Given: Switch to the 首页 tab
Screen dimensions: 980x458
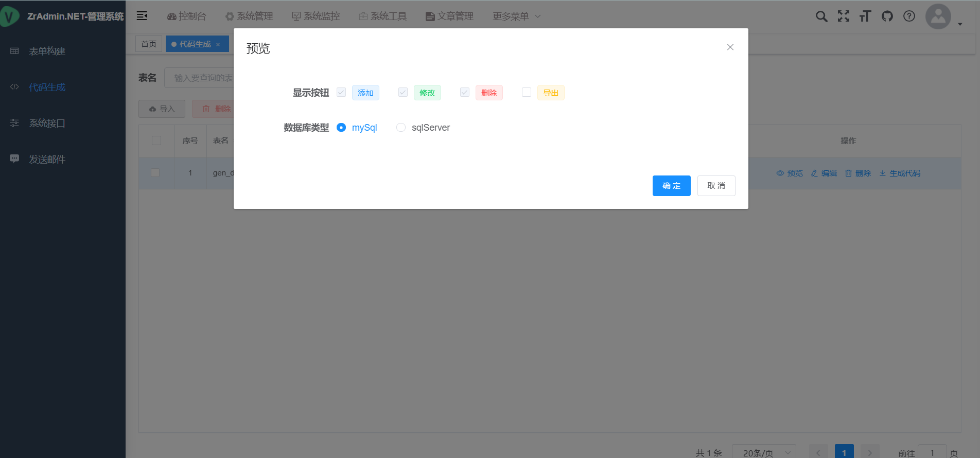Looking at the screenshot, I should coord(149,44).
